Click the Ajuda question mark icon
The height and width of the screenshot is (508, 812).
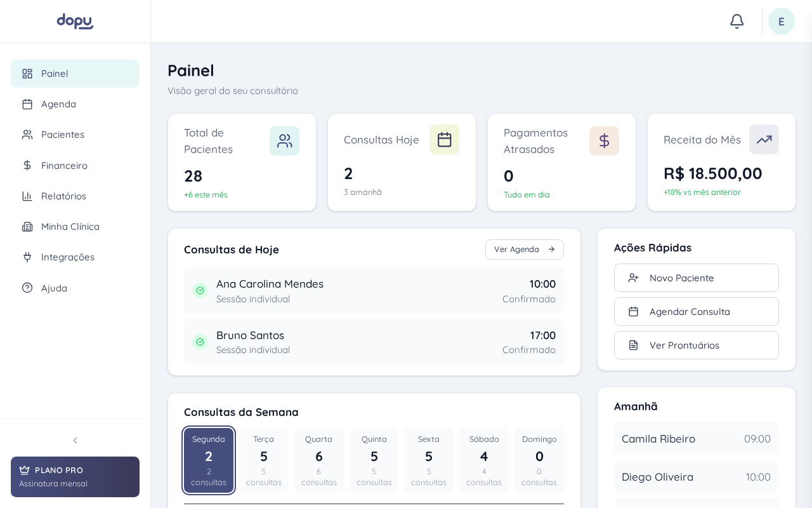[27, 288]
